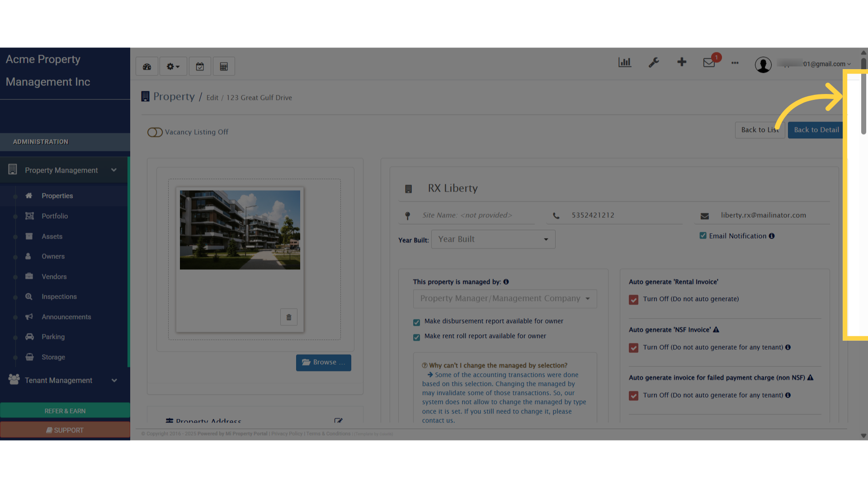Click the page vertical scrollbar thumb
This screenshot has width=868, height=488.
[863, 97]
